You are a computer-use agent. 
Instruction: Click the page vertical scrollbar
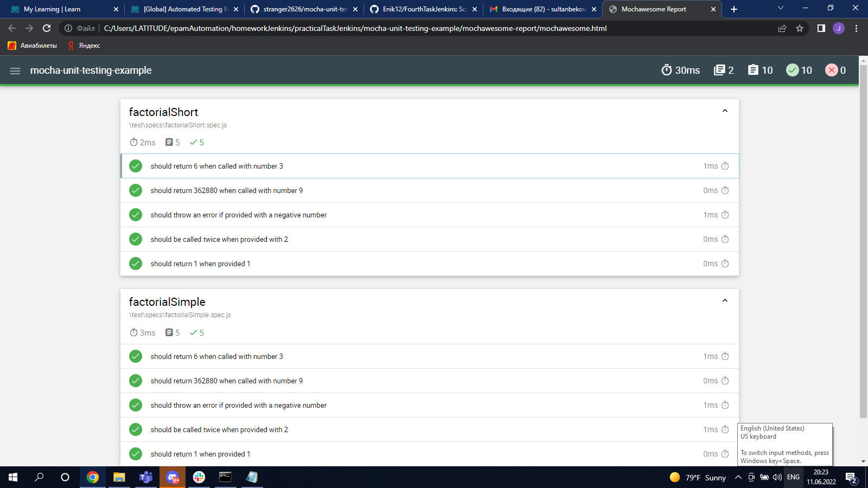[863, 241]
